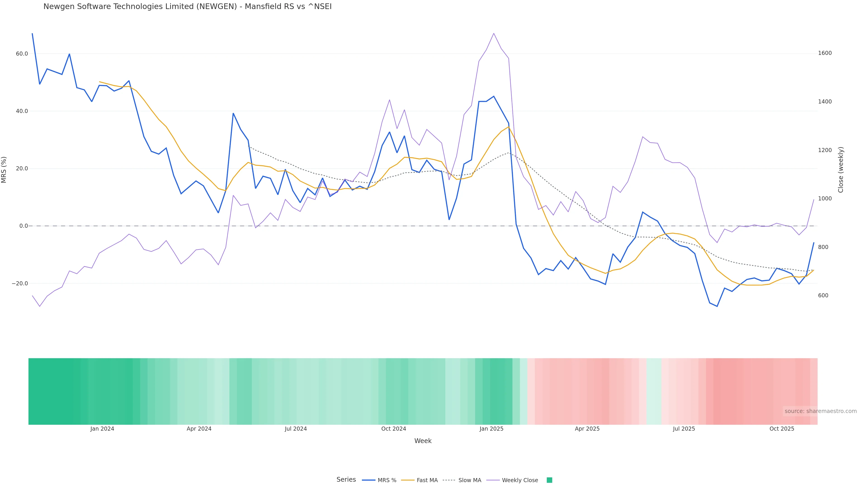Click the MRS (%) left axis title
Screen dimensions: 868x488
tap(4, 170)
